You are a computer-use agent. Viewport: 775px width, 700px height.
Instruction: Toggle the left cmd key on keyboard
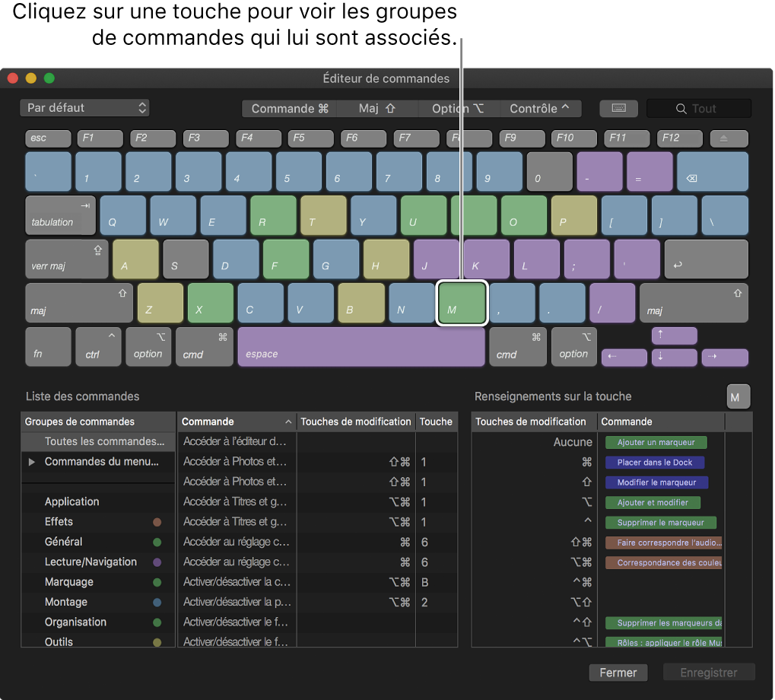pyautogui.click(x=205, y=347)
